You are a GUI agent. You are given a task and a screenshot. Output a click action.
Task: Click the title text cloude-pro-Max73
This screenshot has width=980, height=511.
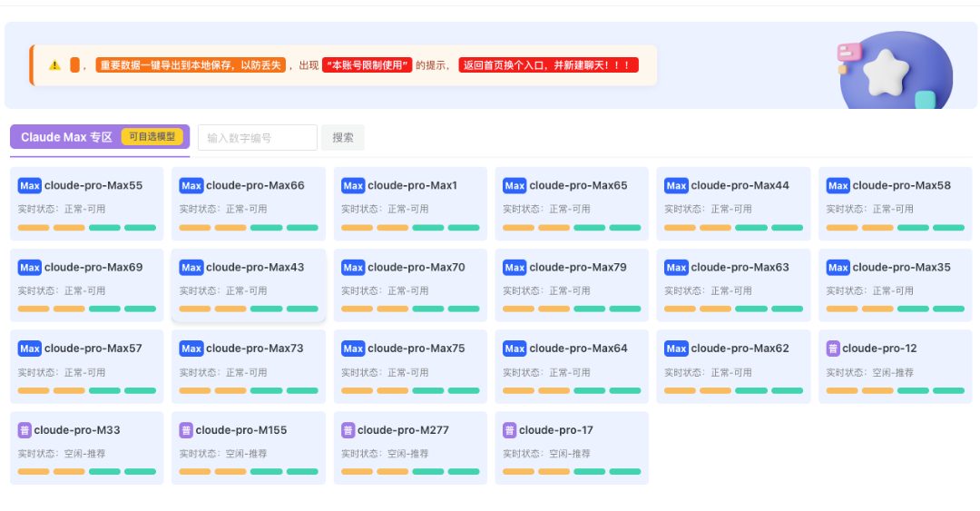click(255, 349)
